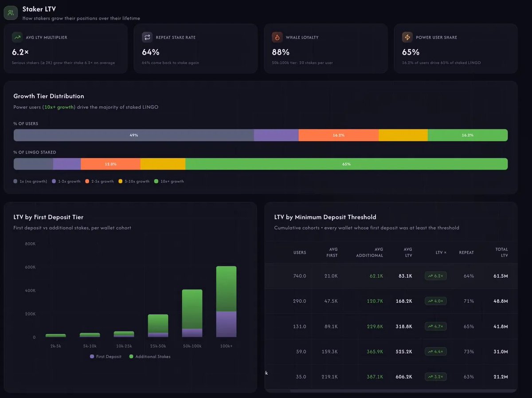Click the purple 1-2x growth legend dot
The width and height of the screenshot is (532, 398).
click(54, 181)
